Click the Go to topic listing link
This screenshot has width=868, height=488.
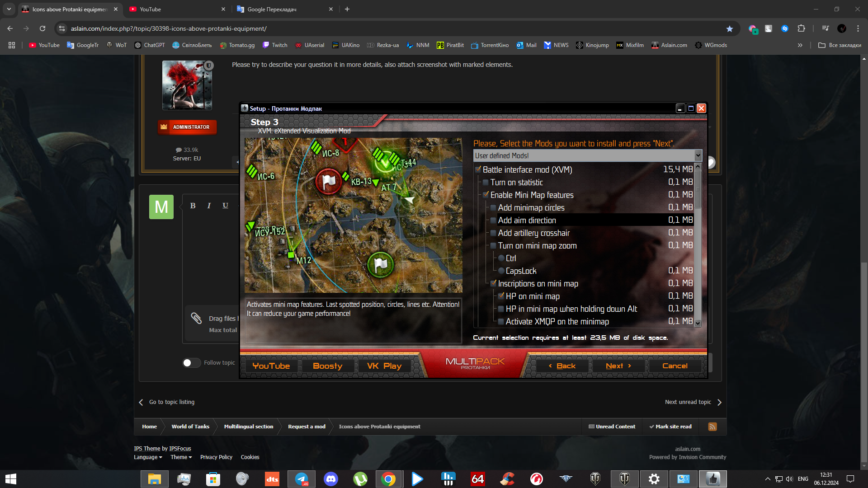(171, 402)
